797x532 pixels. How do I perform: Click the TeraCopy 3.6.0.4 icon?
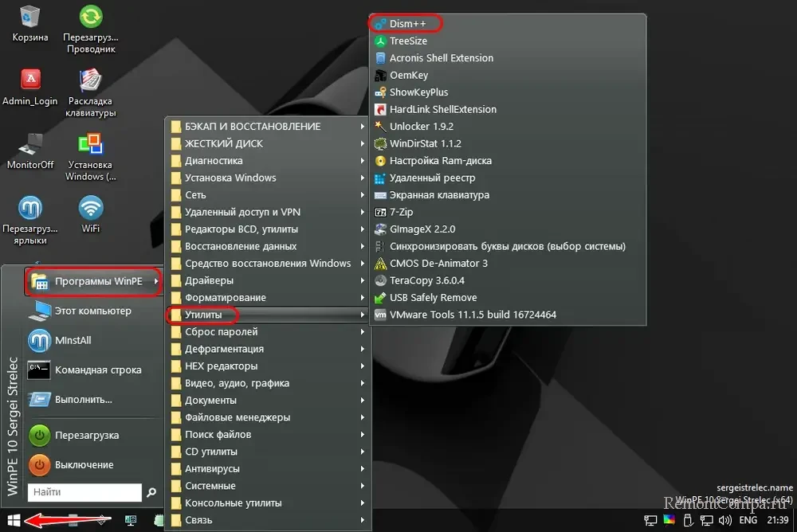(380, 280)
